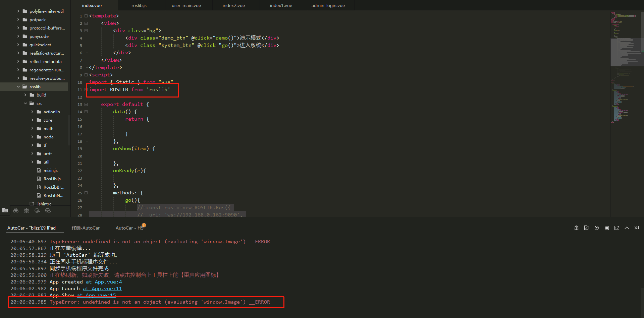644x318 pixels.
Task: Open the search binoculars panel
Action: pos(16,210)
